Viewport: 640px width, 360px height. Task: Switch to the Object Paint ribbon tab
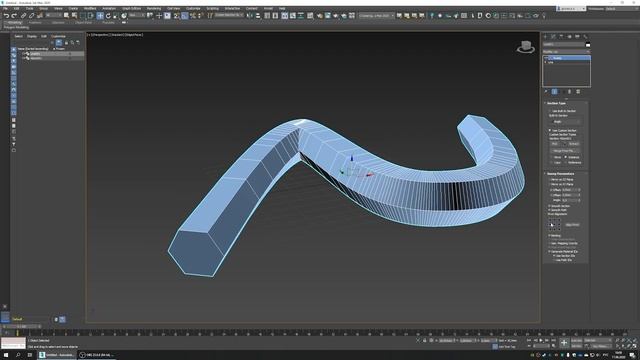(x=83, y=22)
